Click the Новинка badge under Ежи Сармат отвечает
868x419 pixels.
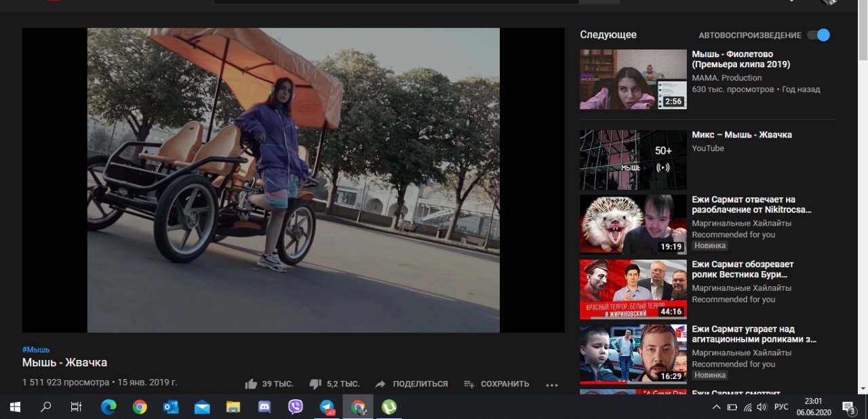pyautogui.click(x=710, y=245)
